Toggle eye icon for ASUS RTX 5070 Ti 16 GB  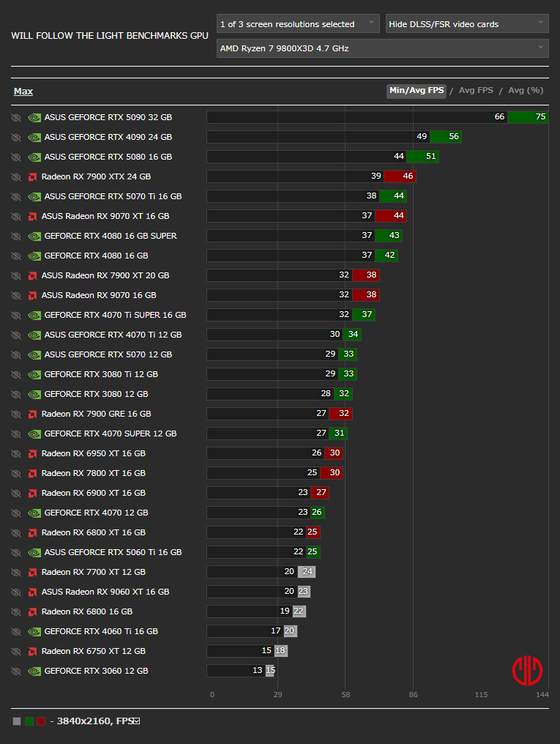(x=16, y=197)
